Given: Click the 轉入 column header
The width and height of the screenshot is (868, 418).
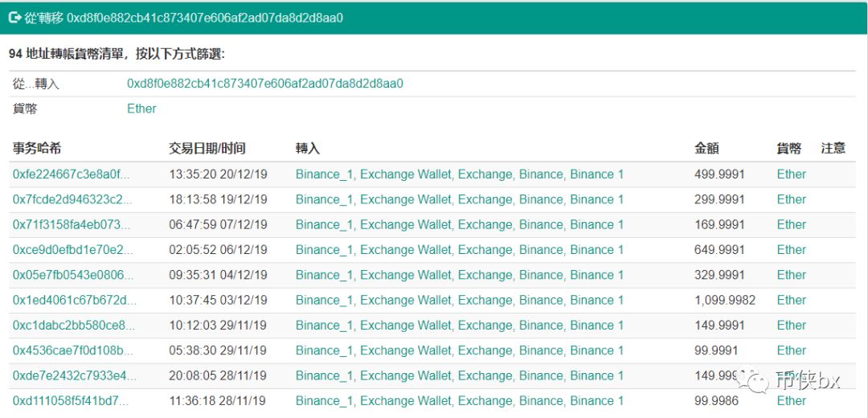Looking at the screenshot, I should tap(308, 149).
